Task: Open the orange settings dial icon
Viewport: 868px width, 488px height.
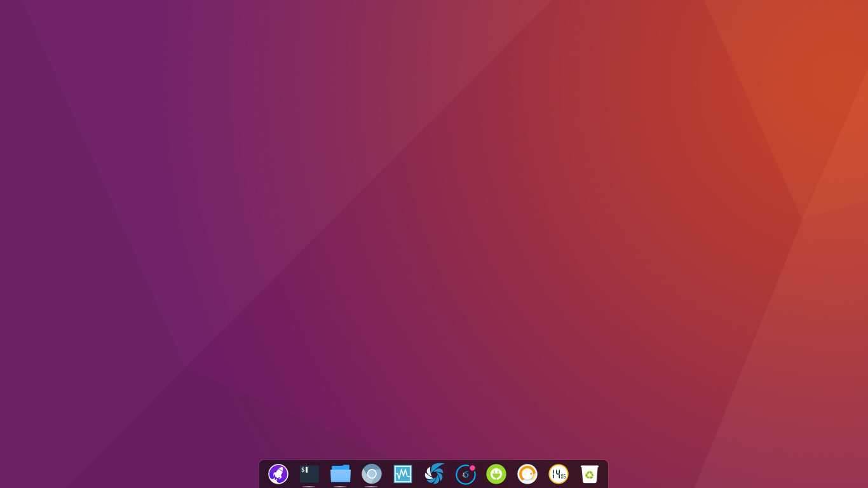Action: tap(527, 474)
